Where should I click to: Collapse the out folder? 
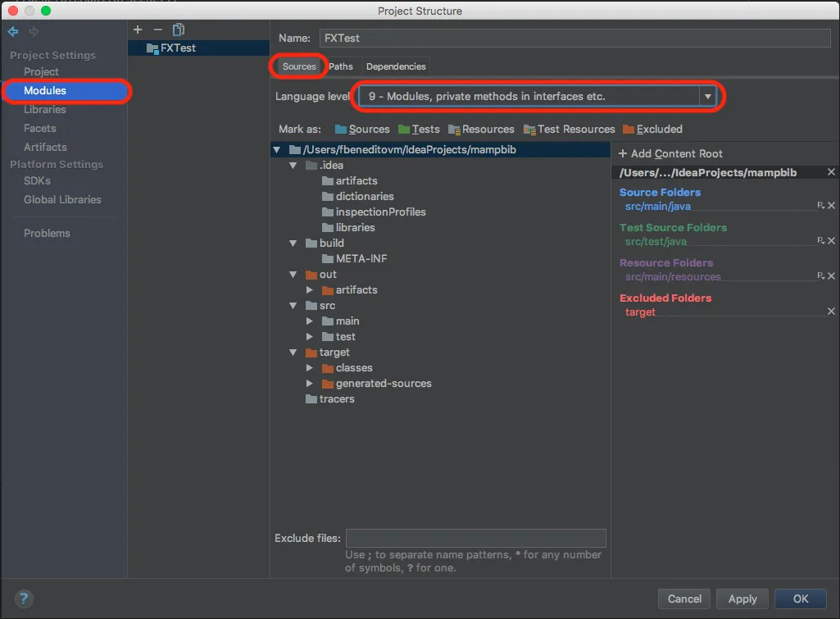coord(293,275)
